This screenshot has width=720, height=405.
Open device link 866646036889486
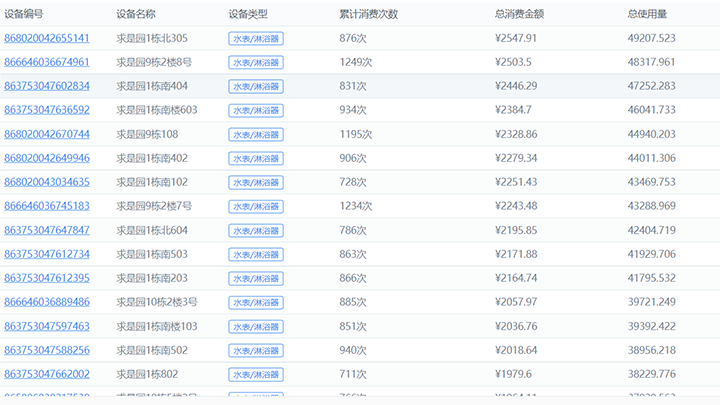coord(47,302)
